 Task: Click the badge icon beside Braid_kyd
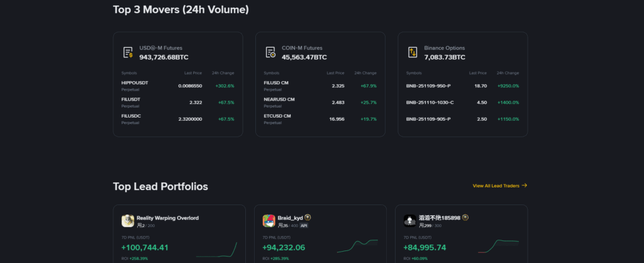tap(308, 218)
